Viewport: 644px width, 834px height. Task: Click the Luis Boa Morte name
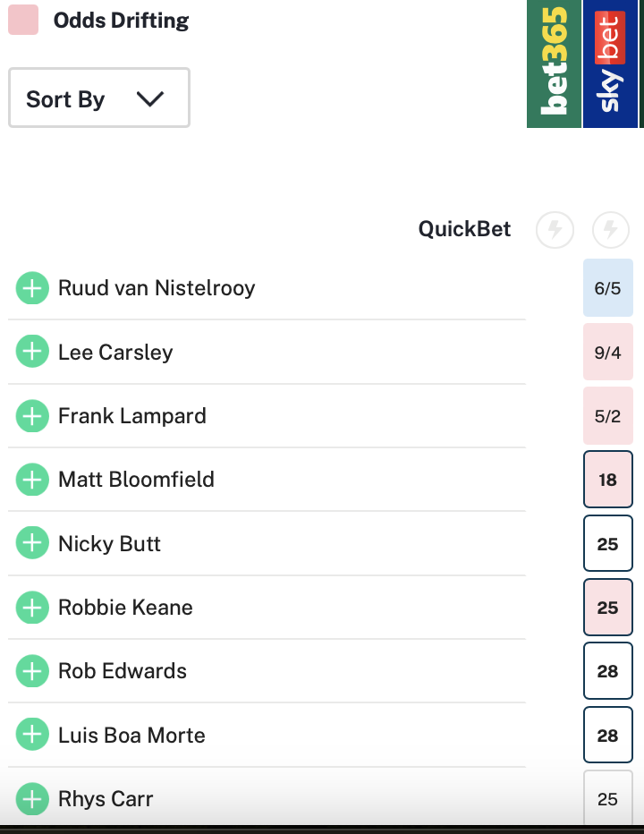[x=131, y=736]
